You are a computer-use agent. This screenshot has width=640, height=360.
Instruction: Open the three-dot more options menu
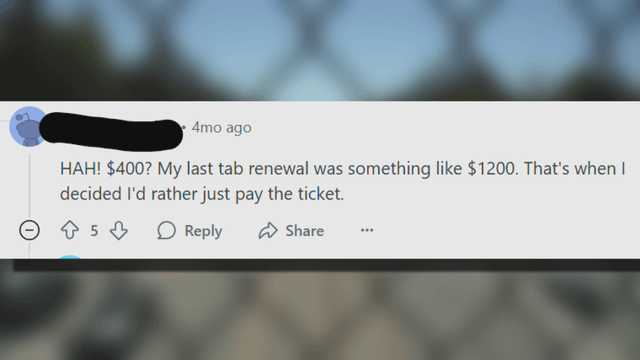367,230
